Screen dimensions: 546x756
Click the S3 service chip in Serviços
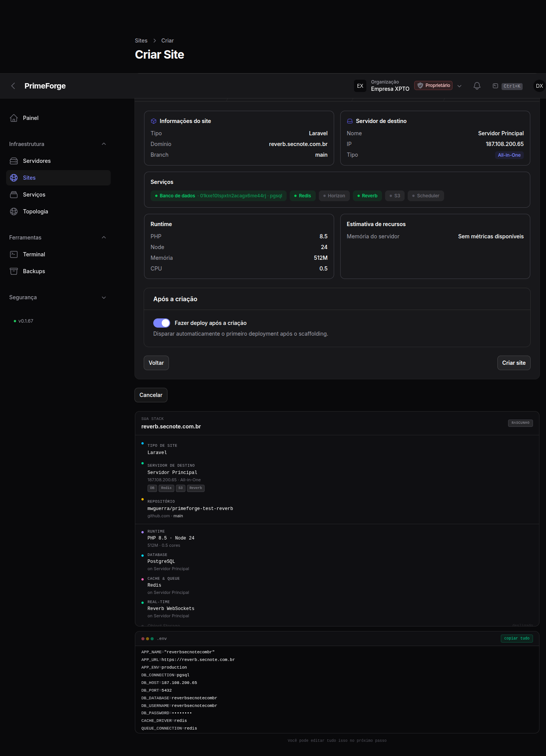coord(395,196)
